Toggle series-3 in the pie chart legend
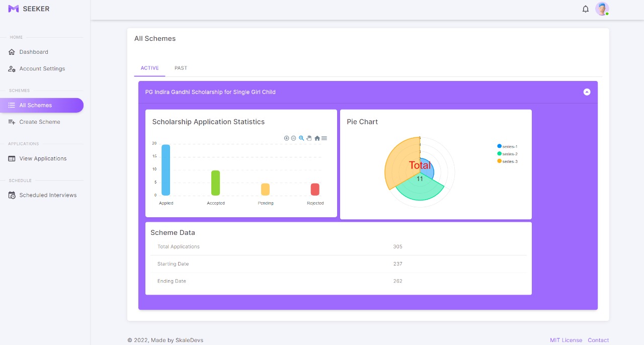The image size is (644, 345). coord(508,162)
